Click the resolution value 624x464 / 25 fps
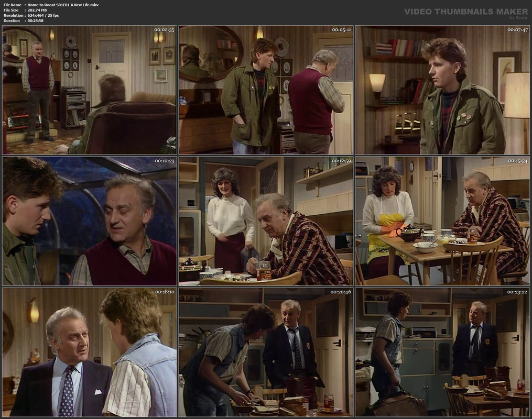This screenshot has width=532, height=419. (43, 16)
